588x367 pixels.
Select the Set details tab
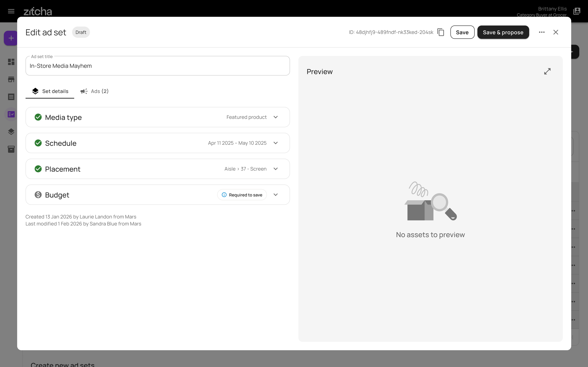pos(50,91)
